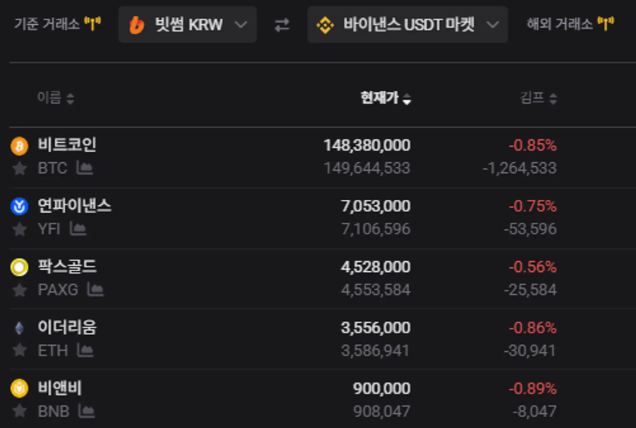This screenshot has height=428, width=636.
Task: Click the Ethereum coin logo
Action: [19, 328]
